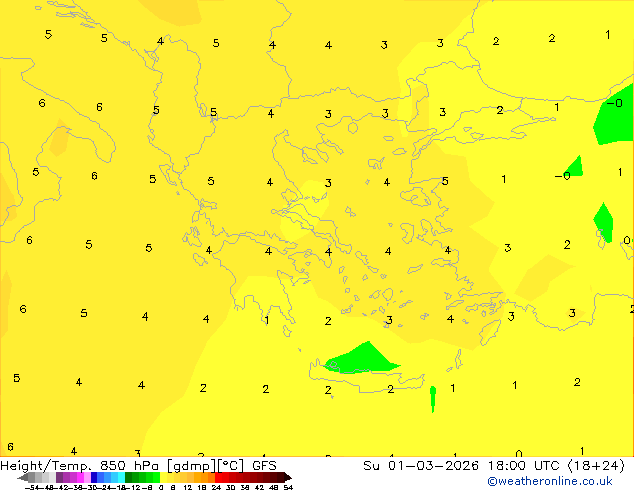The height and width of the screenshot is (490, 634).
Task: Click the [°C] unit label in the title
Action: (x=231, y=466)
